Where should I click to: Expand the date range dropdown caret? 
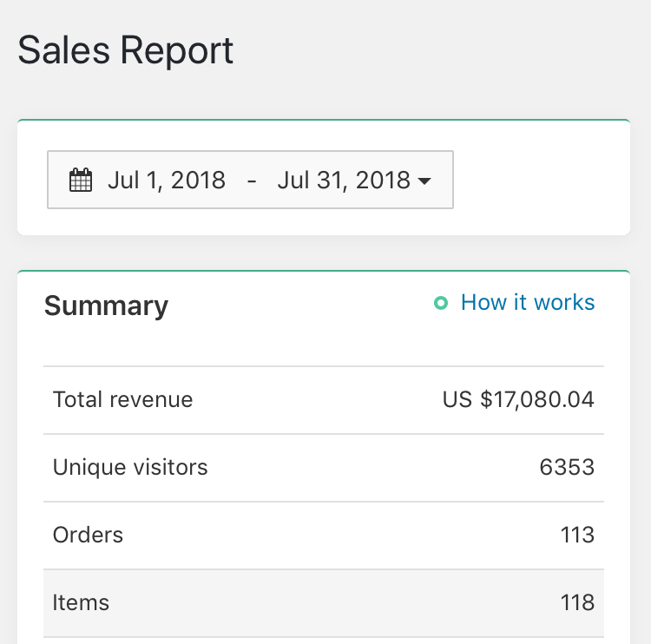pyautogui.click(x=424, y=181)
